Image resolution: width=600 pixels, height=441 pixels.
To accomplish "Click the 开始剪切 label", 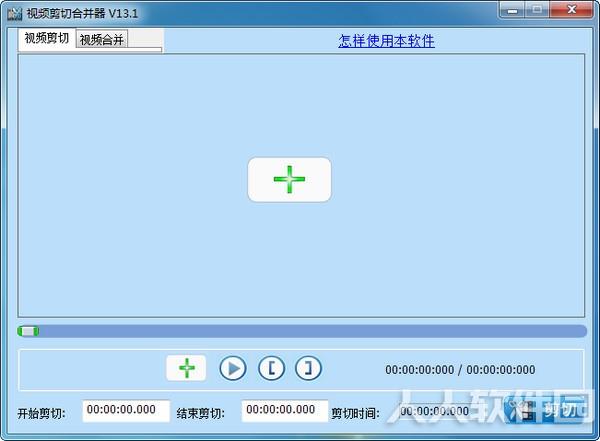I will pyautogui.click(x=41, y=413).
